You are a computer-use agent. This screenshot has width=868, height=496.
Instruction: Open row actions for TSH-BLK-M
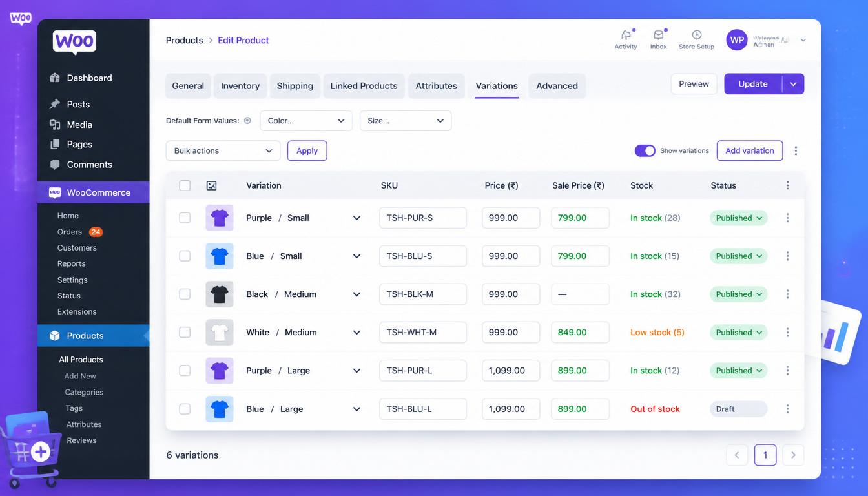coord(787,294)
